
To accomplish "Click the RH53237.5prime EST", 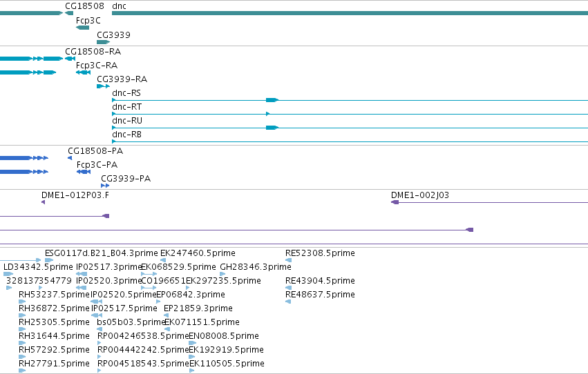I will [22, 302].
